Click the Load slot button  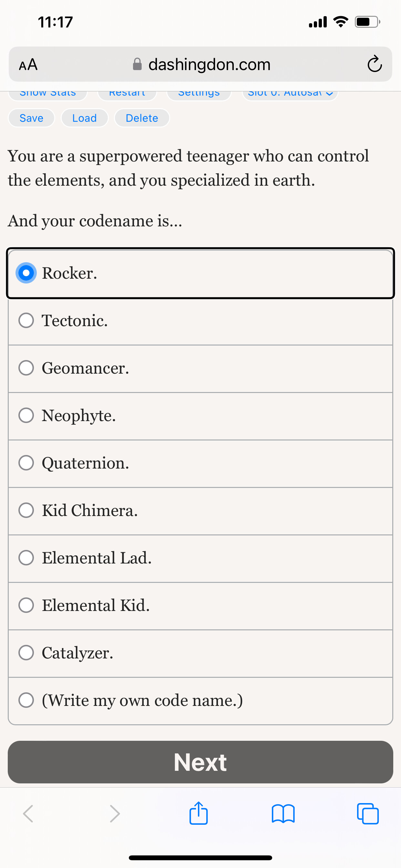tap(84, 118)
